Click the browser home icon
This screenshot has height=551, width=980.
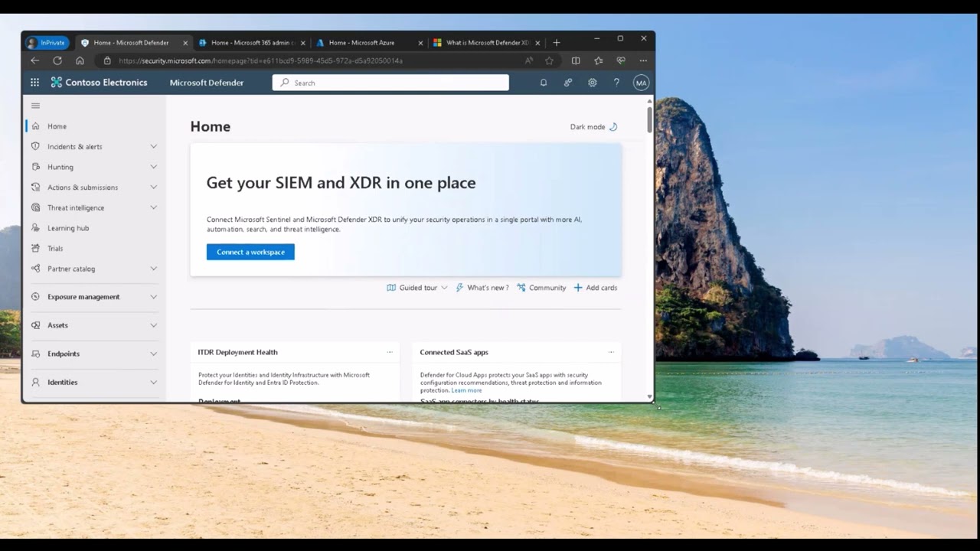point(80,60)
